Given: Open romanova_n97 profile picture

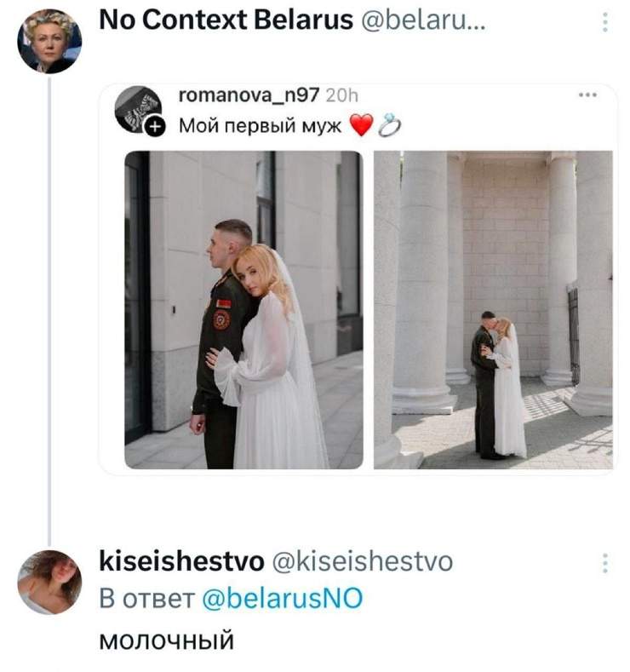Looking at the screenshot, I should 138,108.
